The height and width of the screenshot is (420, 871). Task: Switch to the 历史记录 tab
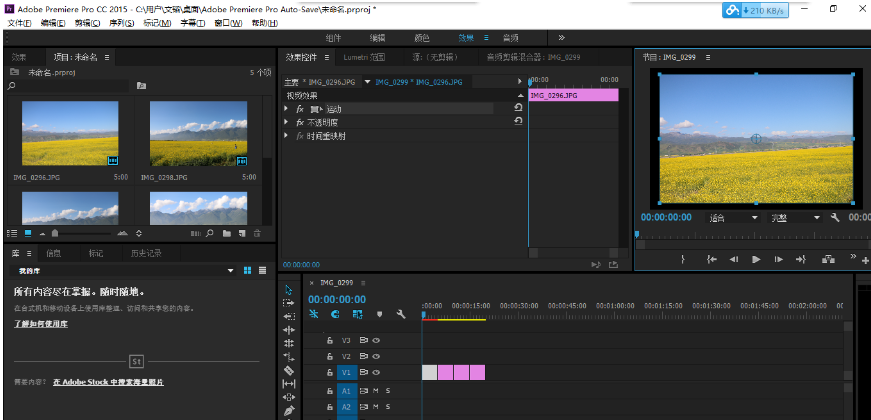(x=146, y=253)
